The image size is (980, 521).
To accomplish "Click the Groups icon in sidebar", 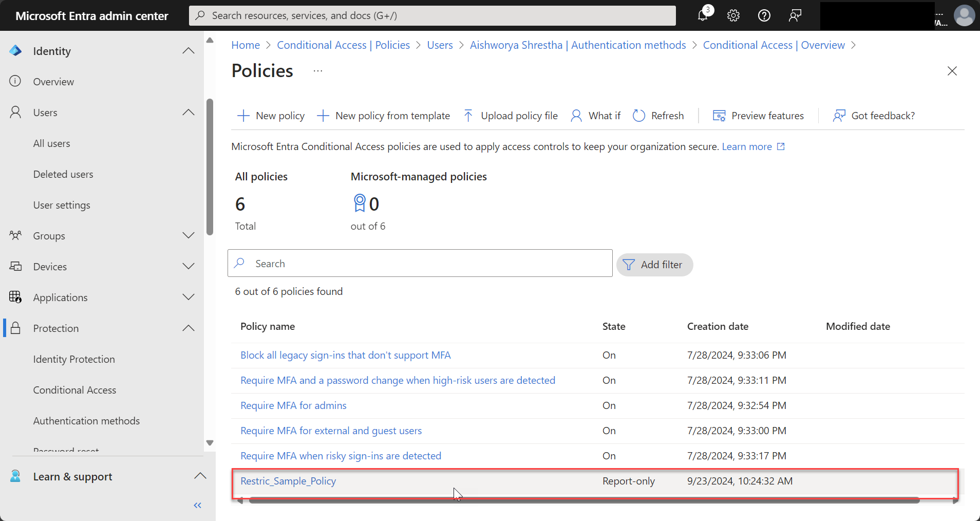I will point(15,235).
